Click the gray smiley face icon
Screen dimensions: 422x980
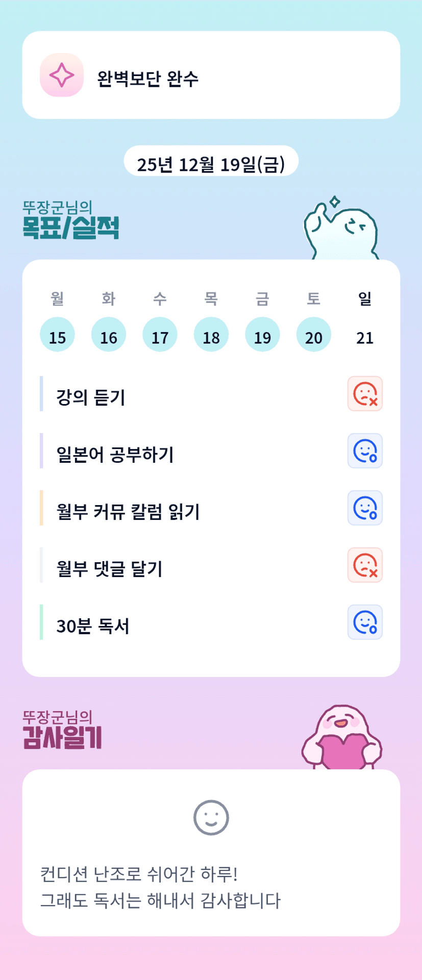click(211, 817)
